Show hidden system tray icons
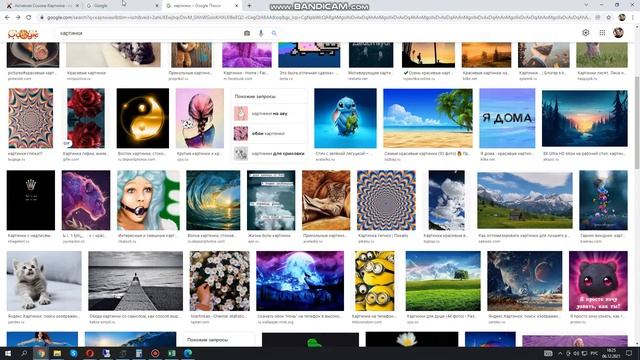The width and height of the screenshot is (640, 360). click(560, 353)
